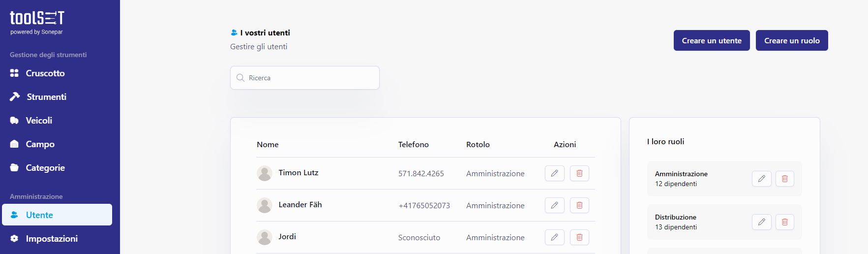Screen dimensions: 868x254
Task: Delete user Jordi via trash icon
Action: point(579,237)
